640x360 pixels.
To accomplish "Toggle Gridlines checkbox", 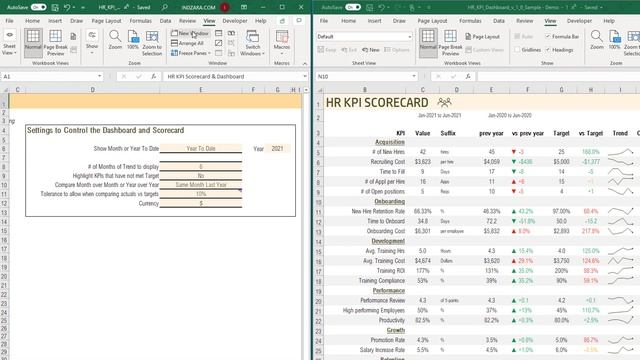I will click(517, 50).
